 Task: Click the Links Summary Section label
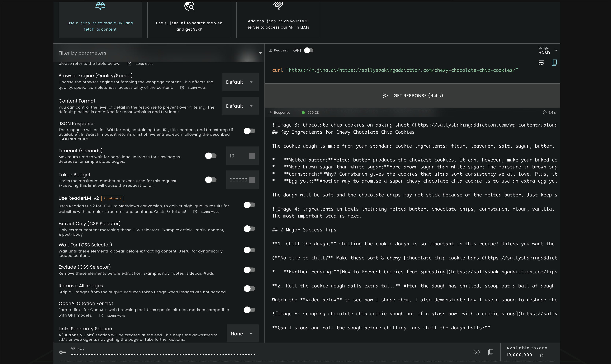pos(85,329)
